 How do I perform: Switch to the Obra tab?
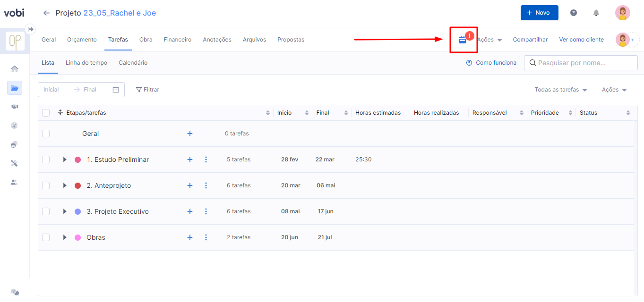[146, 40]
